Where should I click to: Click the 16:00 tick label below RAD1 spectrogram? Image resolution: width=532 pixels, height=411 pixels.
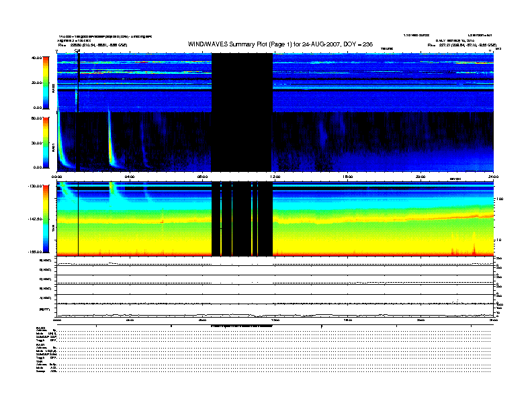coord(348,177)
